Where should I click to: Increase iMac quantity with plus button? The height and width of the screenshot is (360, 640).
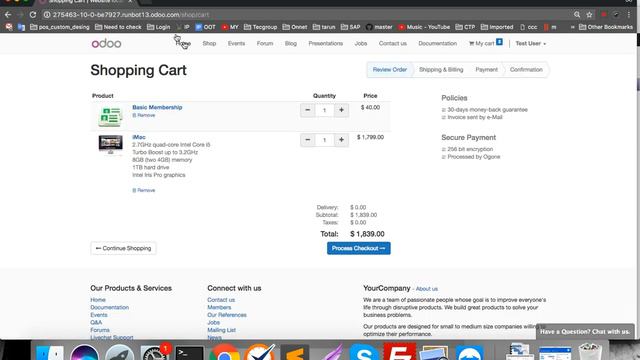(x=341, y=140)
